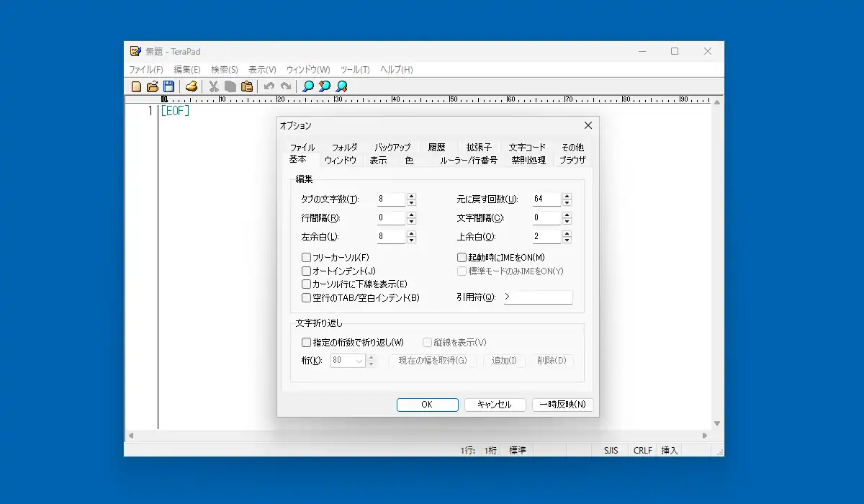Screen dimensions: 864x504
Task: Click the Copy toolbar icon
Action: [x=230, y=86]
